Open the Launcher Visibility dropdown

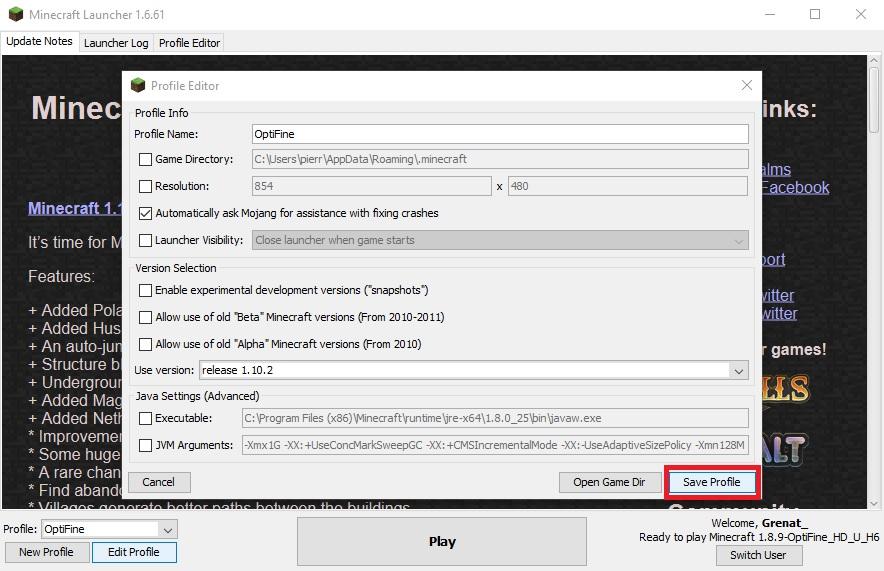click(x=500, y=240)
